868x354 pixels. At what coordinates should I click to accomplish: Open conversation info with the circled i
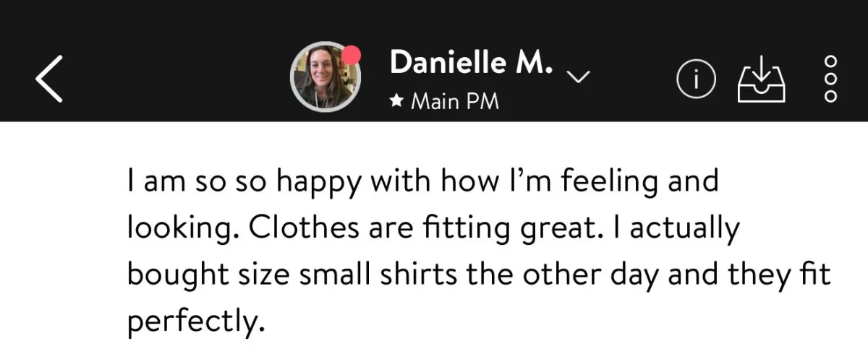(696, 78)
